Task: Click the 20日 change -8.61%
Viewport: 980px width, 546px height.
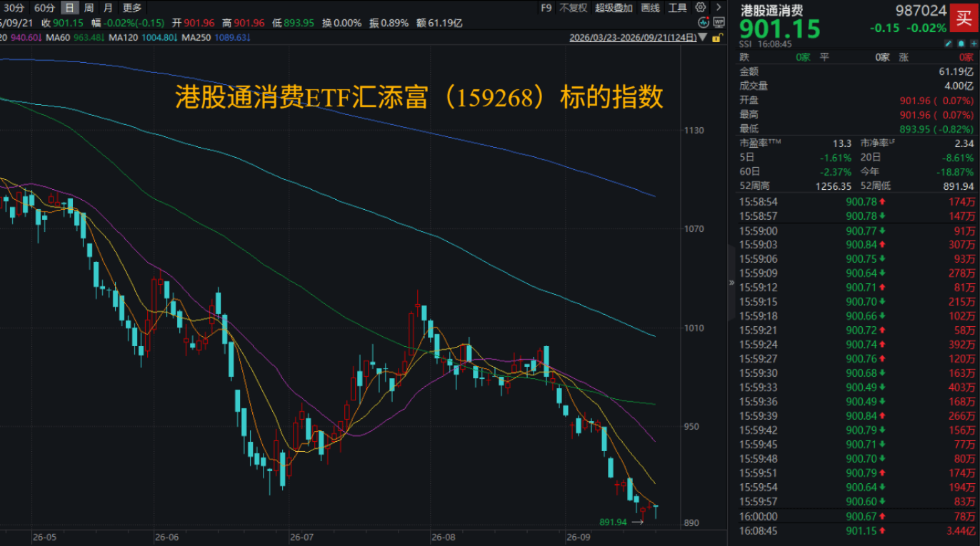Action: point(957,158)
